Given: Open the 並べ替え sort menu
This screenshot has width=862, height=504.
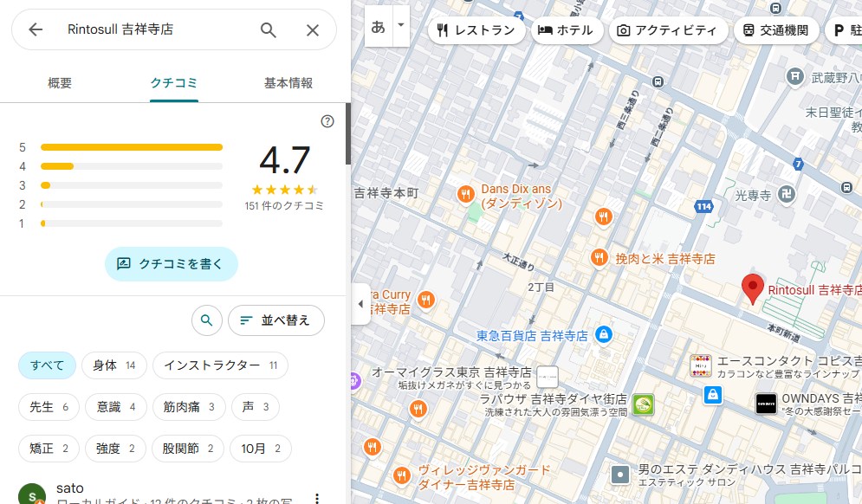Looking at the screenshot, I should 275,320.
